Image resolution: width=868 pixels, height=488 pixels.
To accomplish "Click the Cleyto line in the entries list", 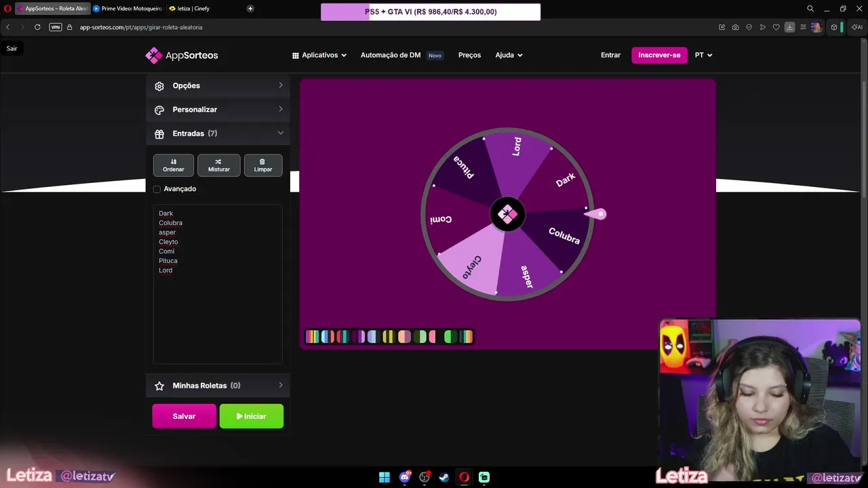I will pyautogui.click(x=168, y=242).
